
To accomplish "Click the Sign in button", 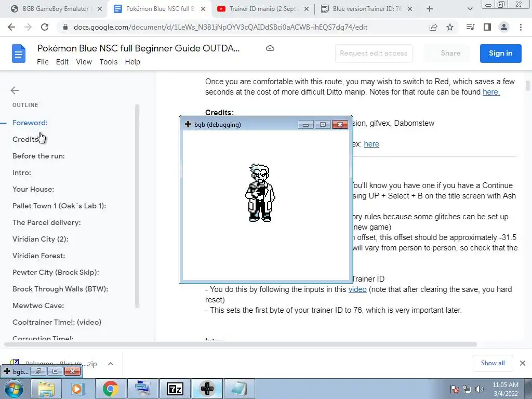I will click(x=500, y=54).
